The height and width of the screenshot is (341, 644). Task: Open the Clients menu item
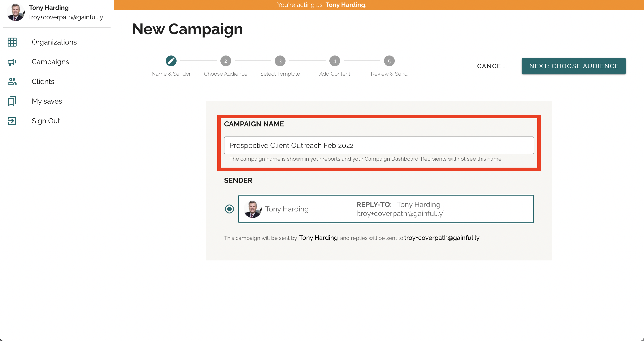43,81
